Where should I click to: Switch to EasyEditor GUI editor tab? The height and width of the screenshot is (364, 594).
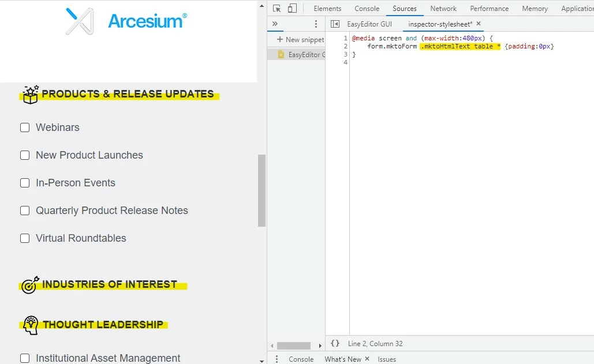pyautogui.click(x=369, y=24)
